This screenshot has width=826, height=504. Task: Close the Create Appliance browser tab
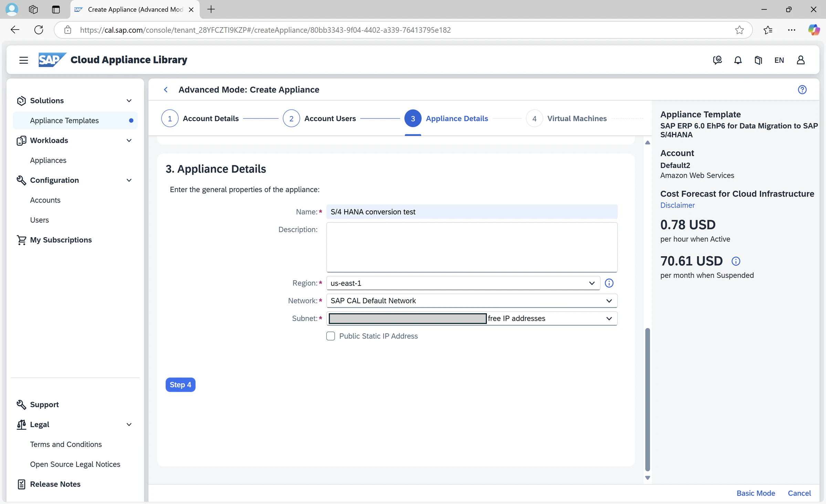point(191,9)
